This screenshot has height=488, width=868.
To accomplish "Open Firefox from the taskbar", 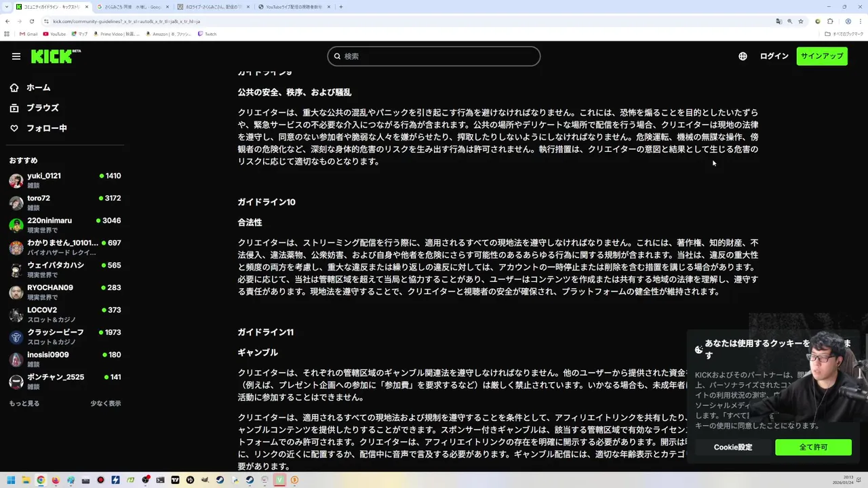I will point(56,480).
